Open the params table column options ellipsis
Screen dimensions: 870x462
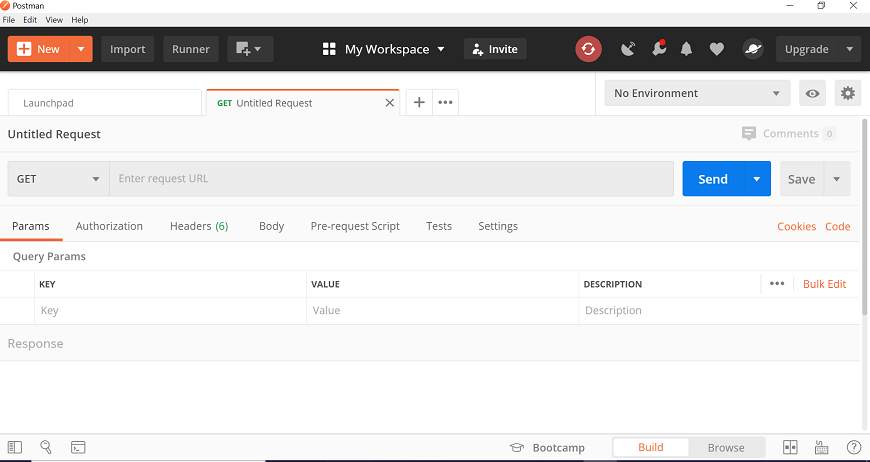point(777,284)
